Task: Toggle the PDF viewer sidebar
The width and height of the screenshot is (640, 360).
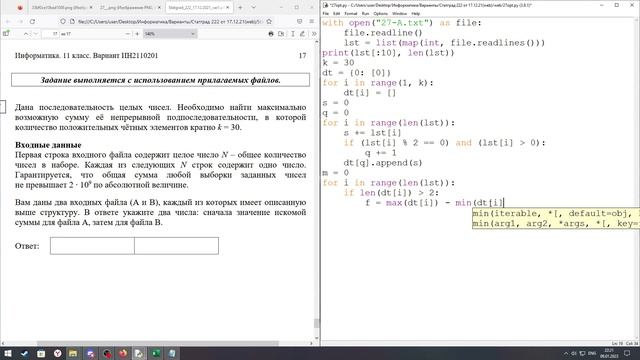Action: point(6,34)
